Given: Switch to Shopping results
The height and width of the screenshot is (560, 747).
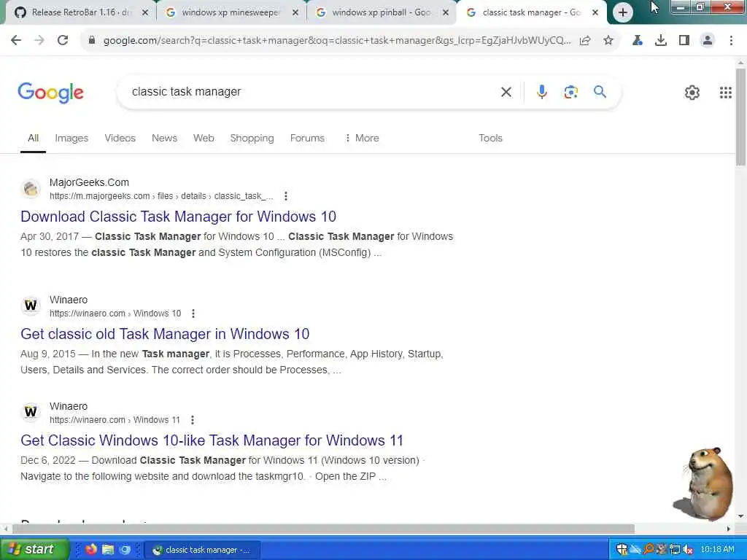Looking at the screenshot, I should pos(252,138).
